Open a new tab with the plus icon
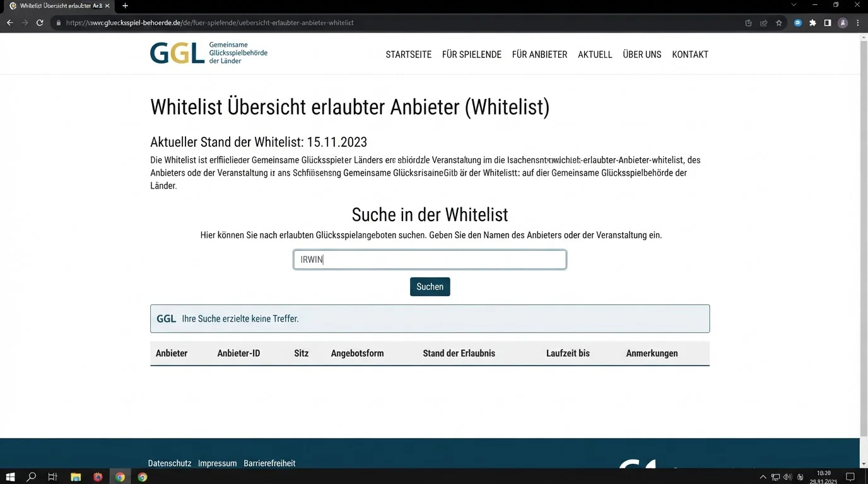 125,6
